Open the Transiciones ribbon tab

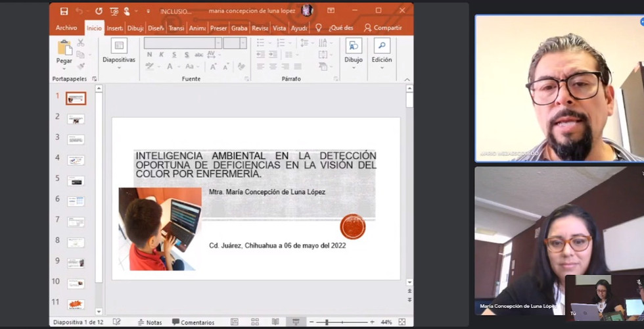tap(176, 28)
